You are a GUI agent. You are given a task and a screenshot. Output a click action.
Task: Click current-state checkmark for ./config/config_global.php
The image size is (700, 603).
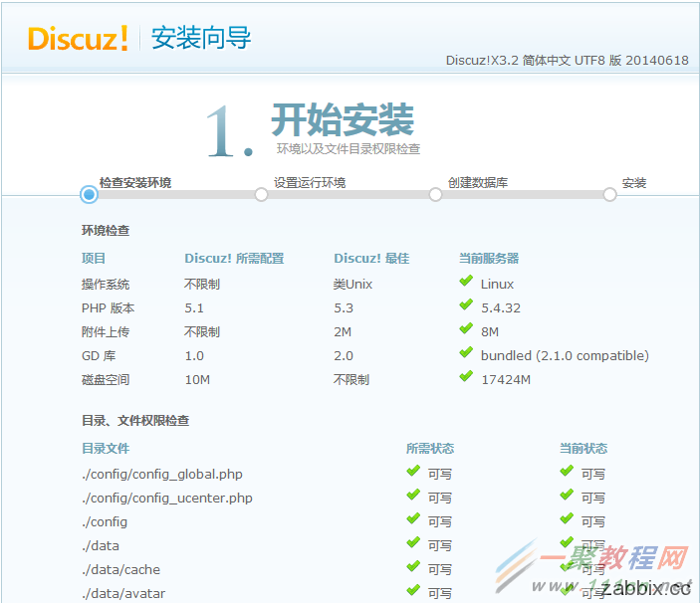click(567, 471)
